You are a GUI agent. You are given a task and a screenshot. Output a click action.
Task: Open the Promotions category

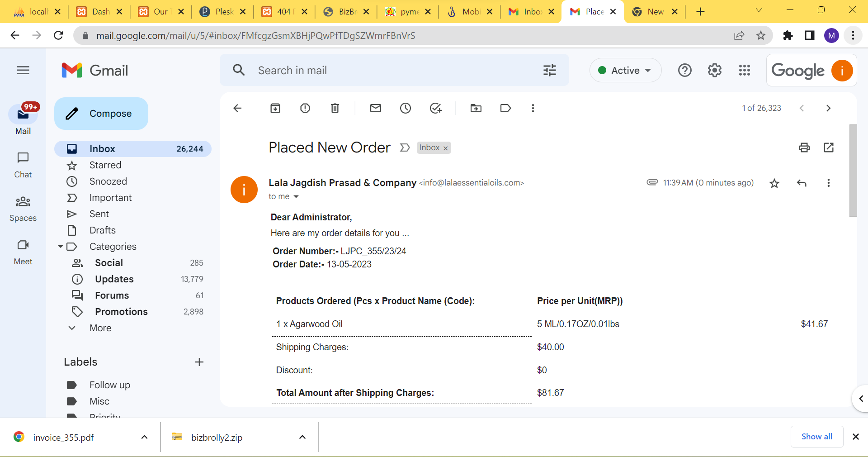click(121, 312)
